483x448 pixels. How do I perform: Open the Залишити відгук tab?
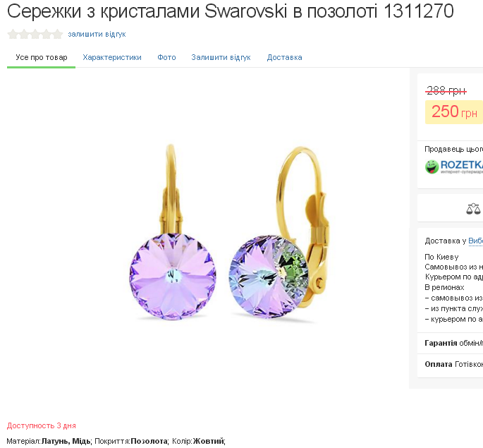click(221, 57)
